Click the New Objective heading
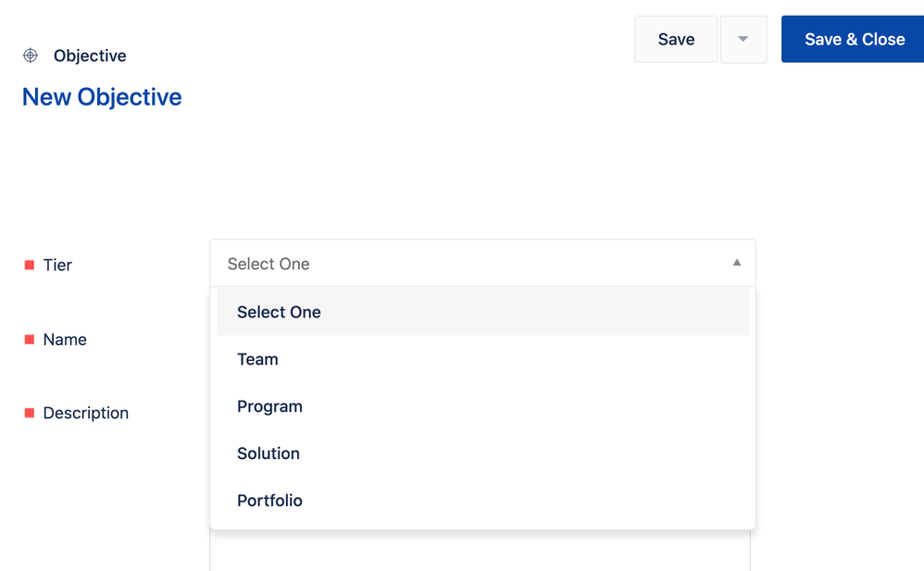Image resolution: width=924 pixels, height=571 pixels. 102,96
